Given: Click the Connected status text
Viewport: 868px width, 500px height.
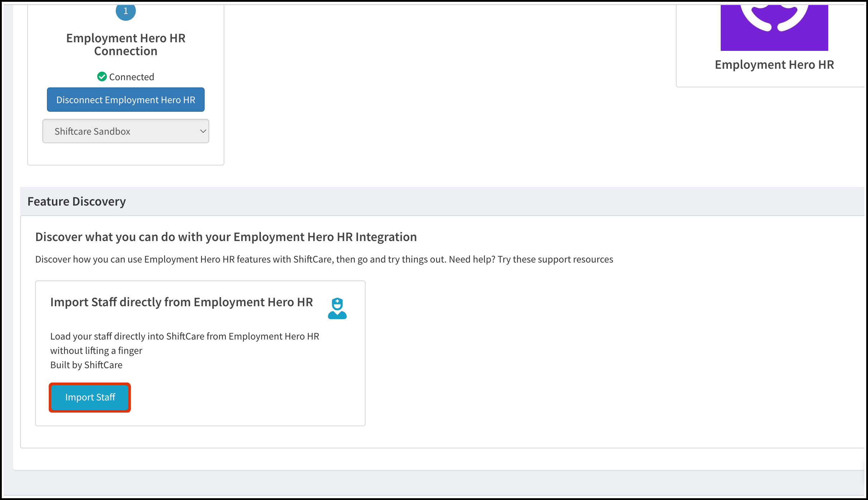Looking at the screenshot, I should click(132, 77).
